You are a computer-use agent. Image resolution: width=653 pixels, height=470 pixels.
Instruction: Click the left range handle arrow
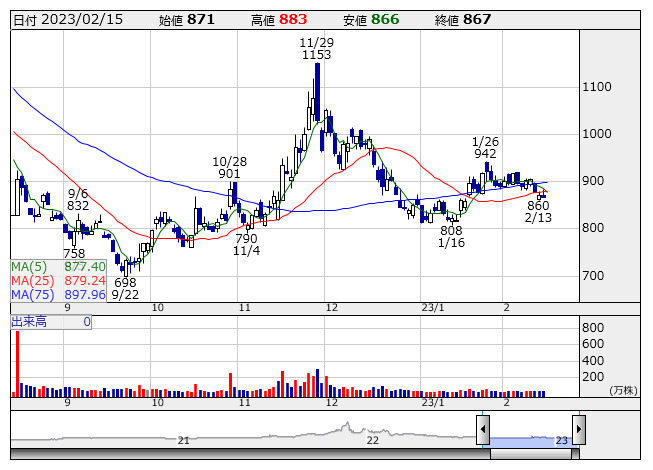(x=483, y=430)
